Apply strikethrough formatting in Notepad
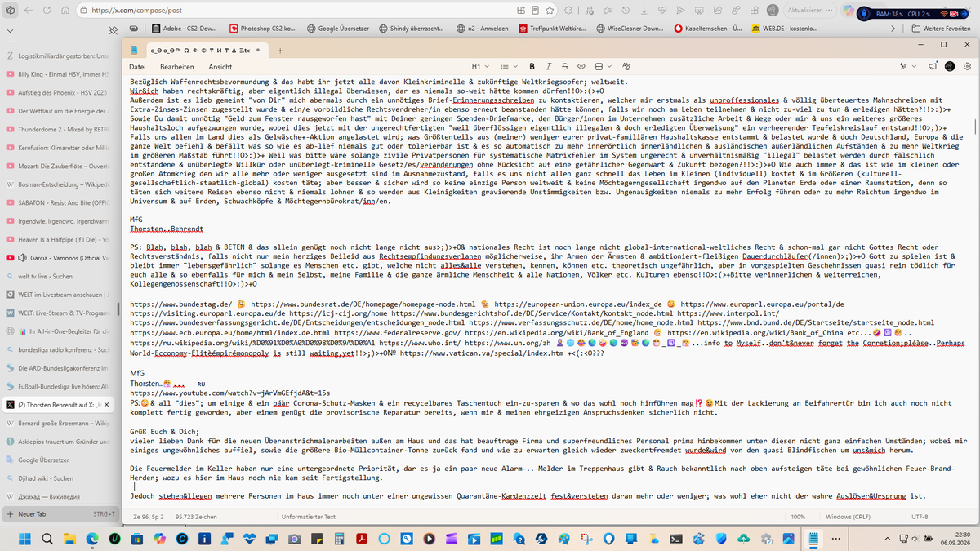The width and height of the screenshot is (980, 551). [x=565, y=66]
